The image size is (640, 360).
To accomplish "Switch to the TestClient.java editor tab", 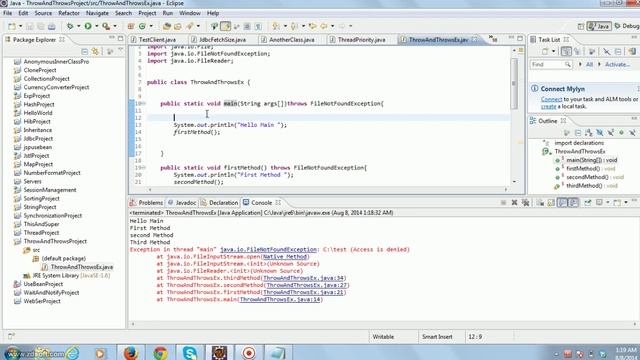I will coord(157,40).
